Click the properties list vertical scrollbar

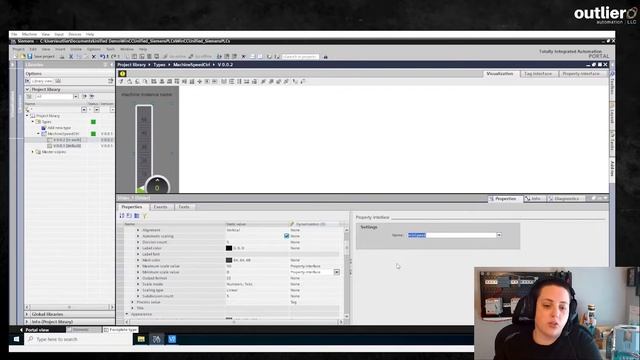pyautogui.click(x=347, y=273)
